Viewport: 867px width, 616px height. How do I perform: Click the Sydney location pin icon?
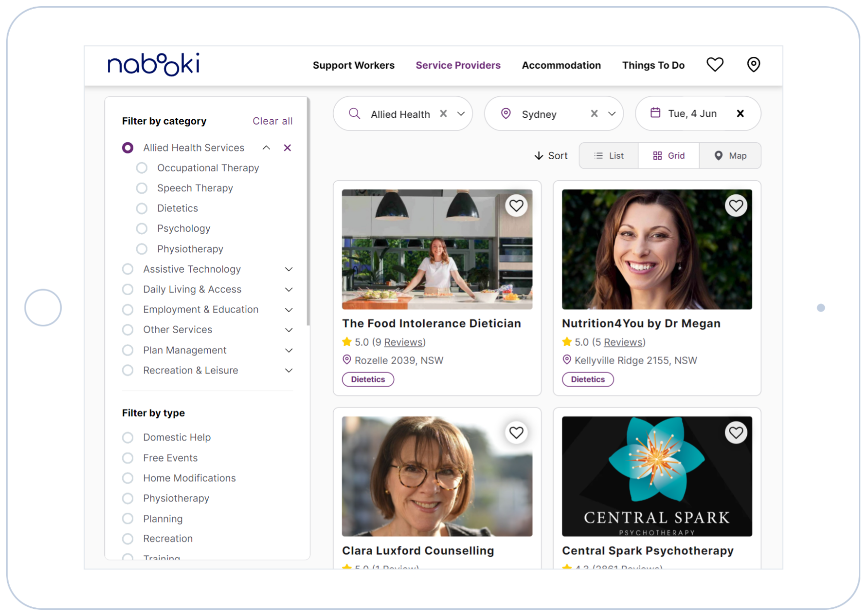(x=505, y=113)
